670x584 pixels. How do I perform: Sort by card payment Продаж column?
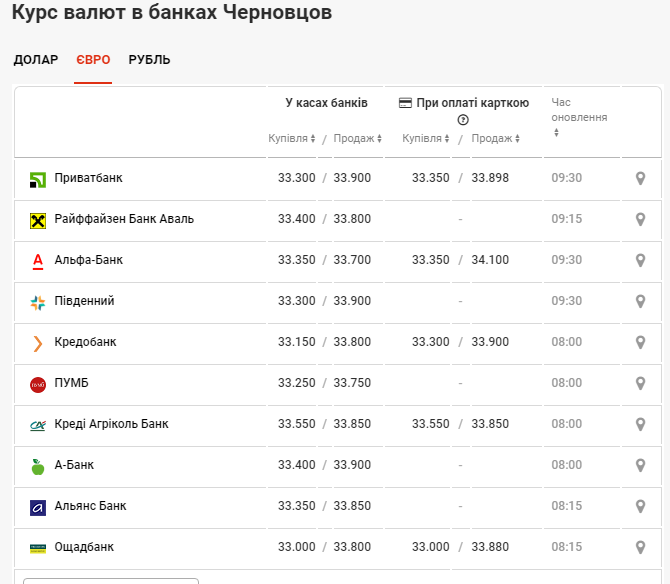495,138
